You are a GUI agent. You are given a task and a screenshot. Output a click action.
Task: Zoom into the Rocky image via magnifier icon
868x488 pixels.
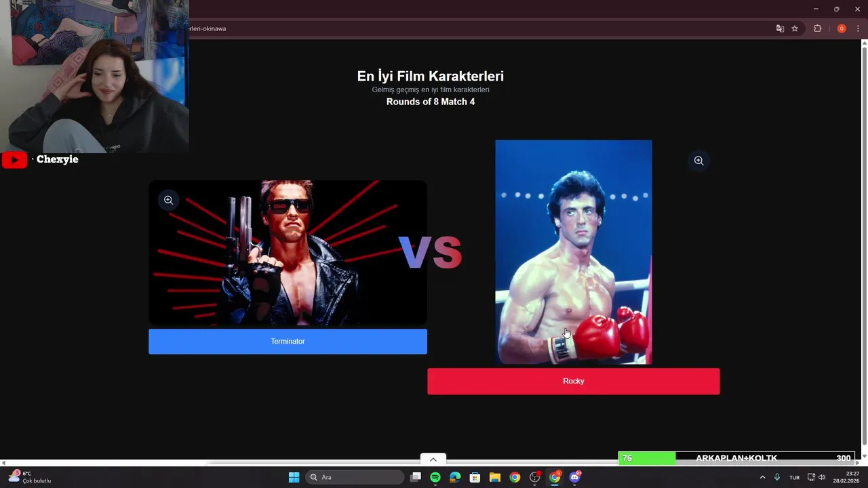[x=698, y=161]
